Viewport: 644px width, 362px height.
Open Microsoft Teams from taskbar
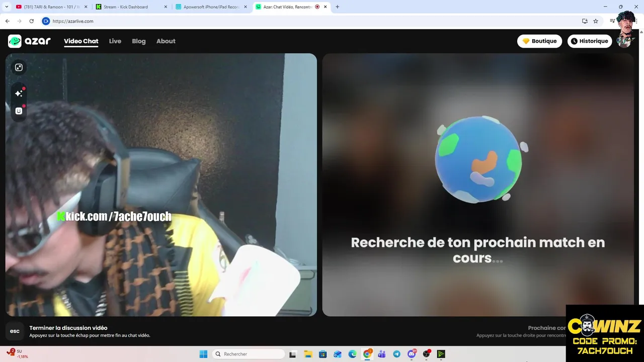coord(382,354)
